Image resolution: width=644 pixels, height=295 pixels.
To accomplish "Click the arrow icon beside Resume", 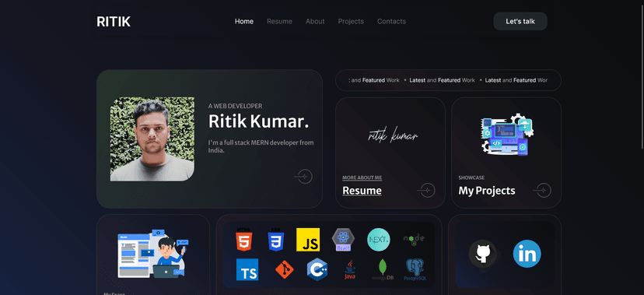I will pyautogui.click(x=426, y=190).
